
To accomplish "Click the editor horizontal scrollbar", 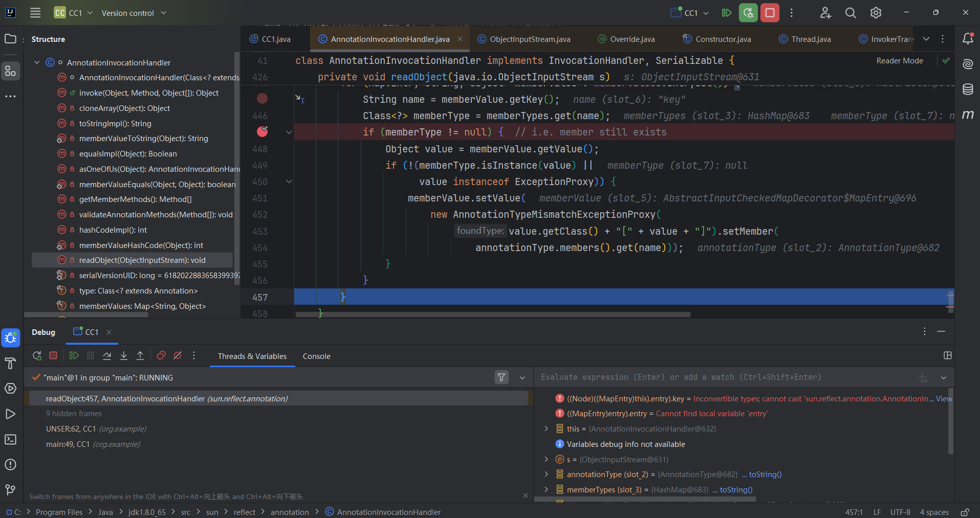I will pos(492,314).
